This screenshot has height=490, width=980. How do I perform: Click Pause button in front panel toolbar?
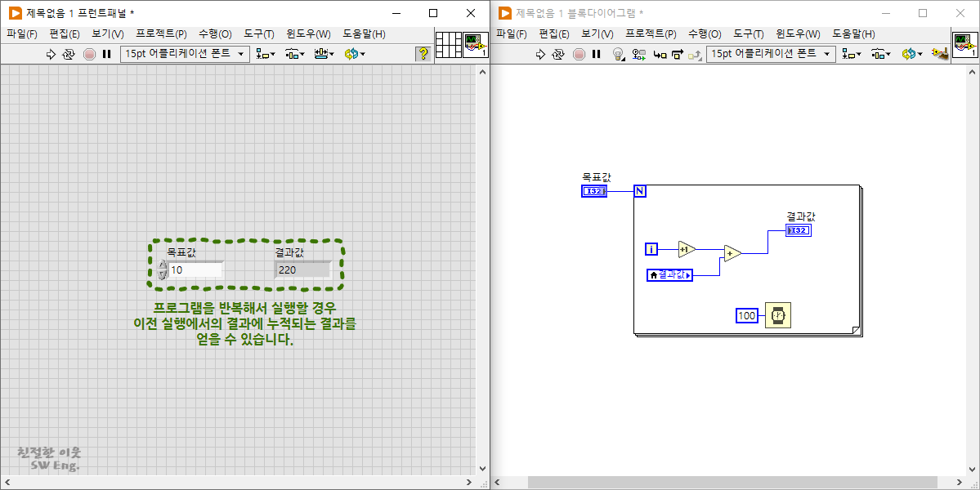pos(106,54)
